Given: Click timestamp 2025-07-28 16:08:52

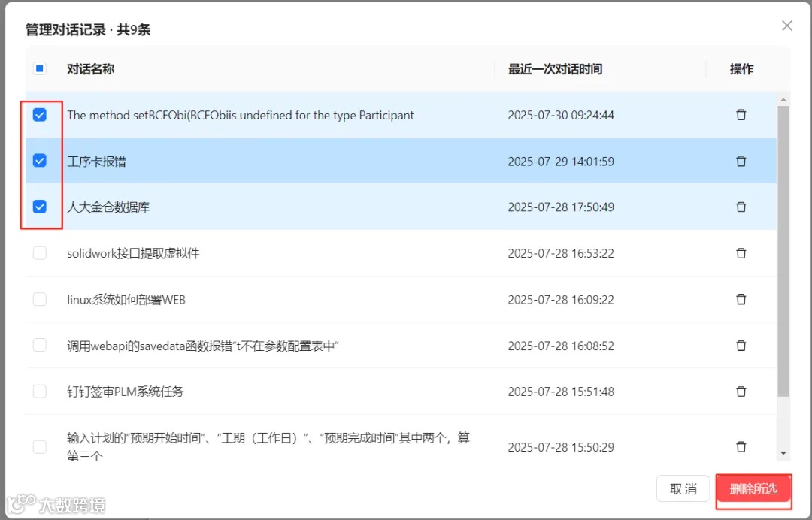Looking at the screenshot, I should pyautogui.click(x=561, y=346).
